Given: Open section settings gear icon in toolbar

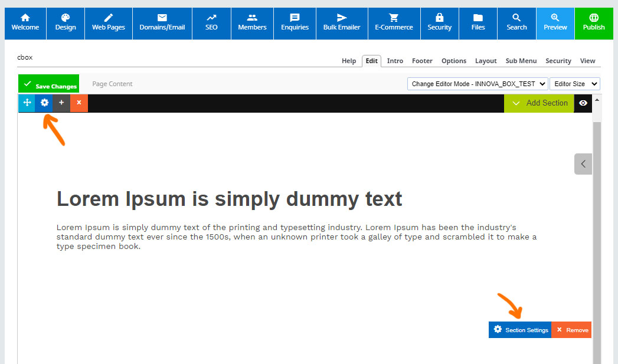Looking at the screenshot, I should pyautogui.click(x=44, y=103).
